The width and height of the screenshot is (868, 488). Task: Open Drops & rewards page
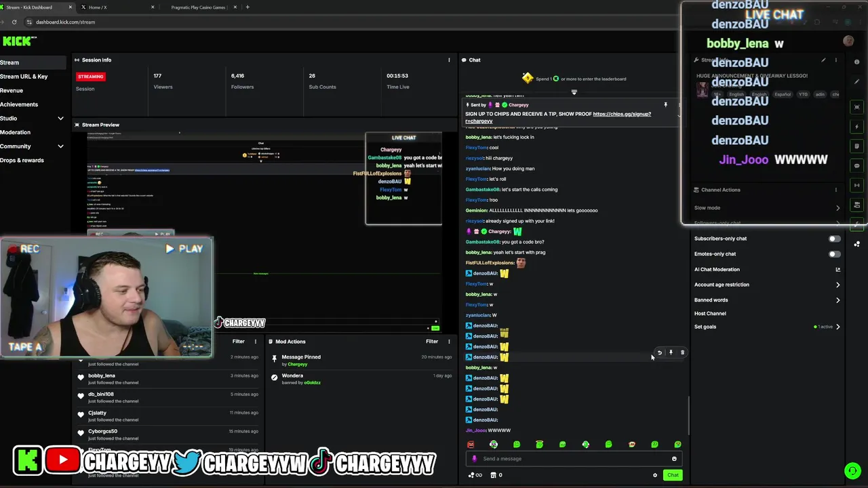tap(22, 161)
